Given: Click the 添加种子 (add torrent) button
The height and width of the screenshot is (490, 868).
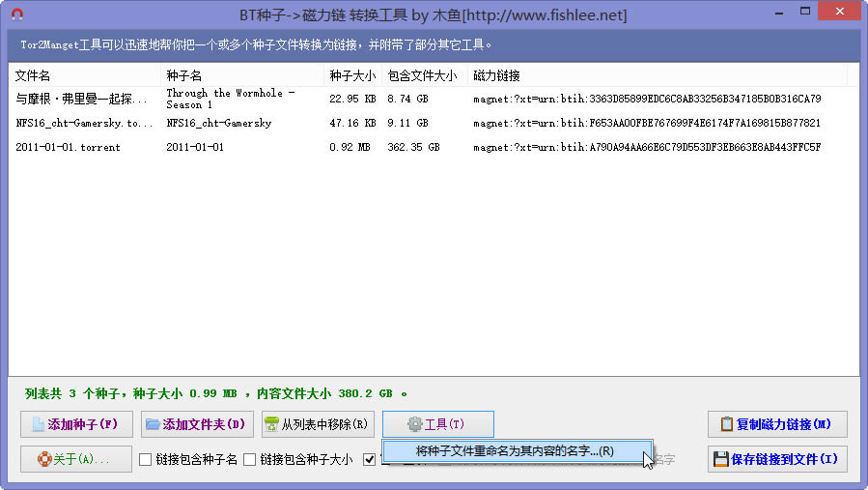Looking at the screenshot, I should [x=76, y=424].
